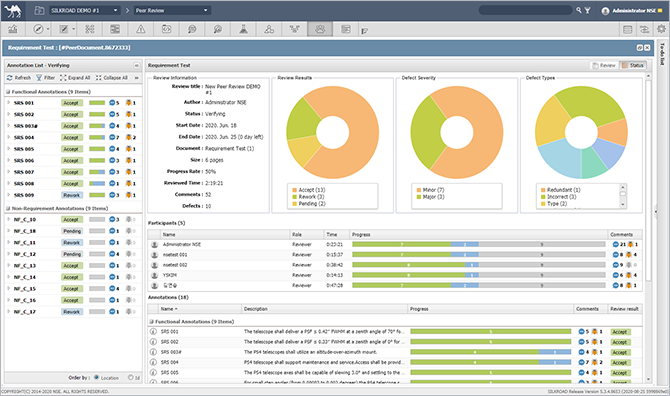Select the peer review people toolbar icon
Screen dimensions: 670x396
pyautogui.click(x=320, y=29)
